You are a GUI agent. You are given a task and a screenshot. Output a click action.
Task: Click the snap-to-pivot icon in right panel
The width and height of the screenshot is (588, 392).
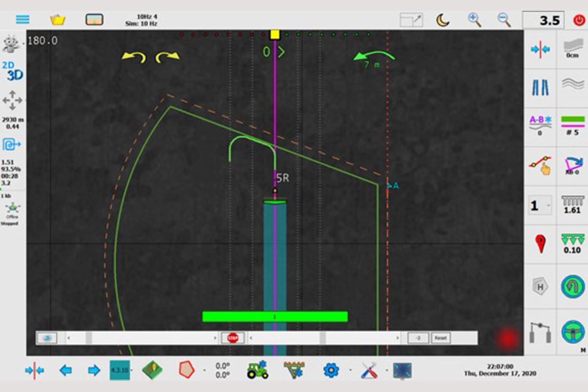point(540,49)
